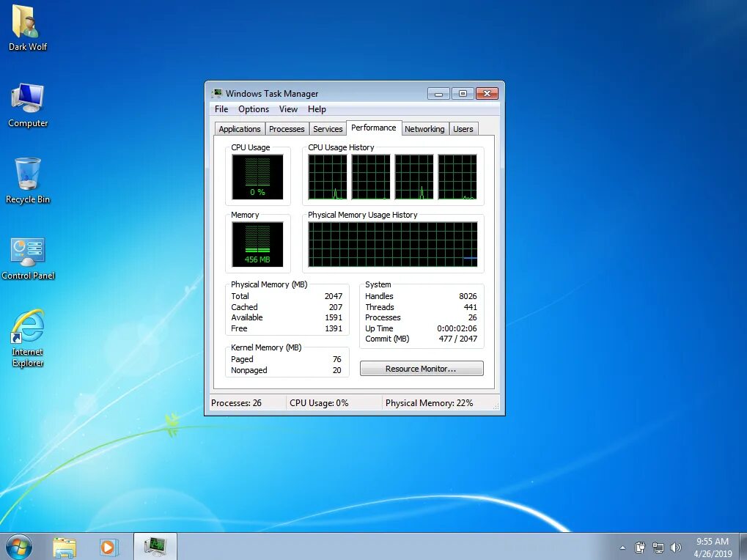This screenshot has height=560, width=747.
Task: Click the Memory 456 MB gauge
Action: [x=257, y=244]
